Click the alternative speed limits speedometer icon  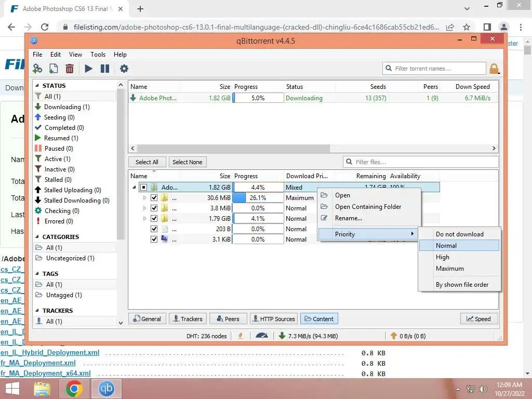point(262,336)
